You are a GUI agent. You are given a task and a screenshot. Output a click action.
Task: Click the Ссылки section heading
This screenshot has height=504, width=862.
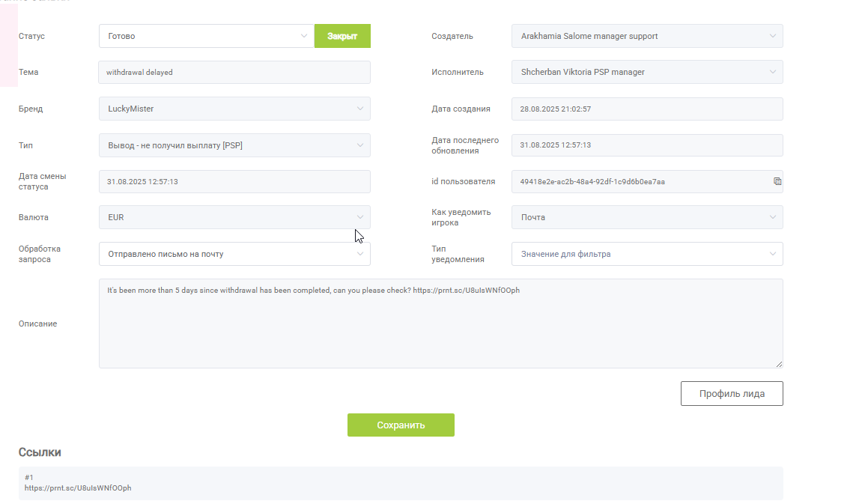pyautogui.click(x=40, y=452)
